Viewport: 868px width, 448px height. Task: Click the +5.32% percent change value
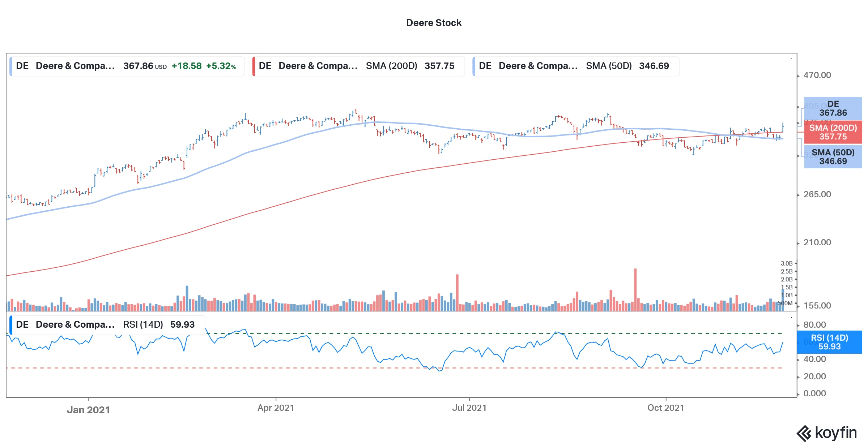tap(221, 66)
